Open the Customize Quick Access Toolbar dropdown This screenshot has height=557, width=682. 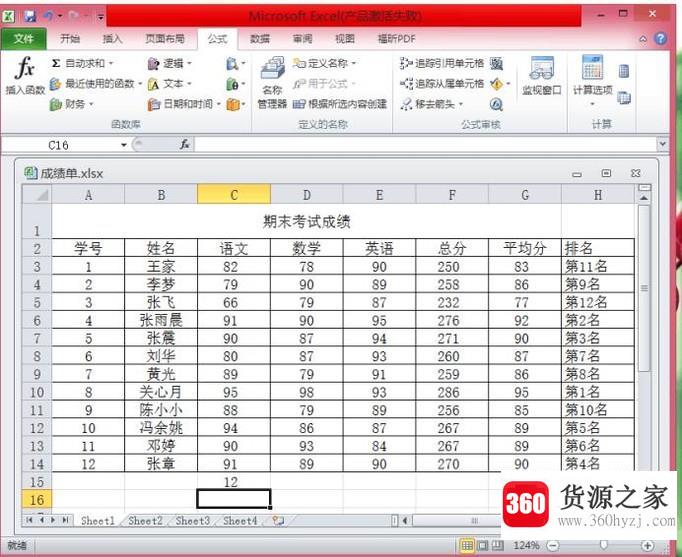[100, 17]
